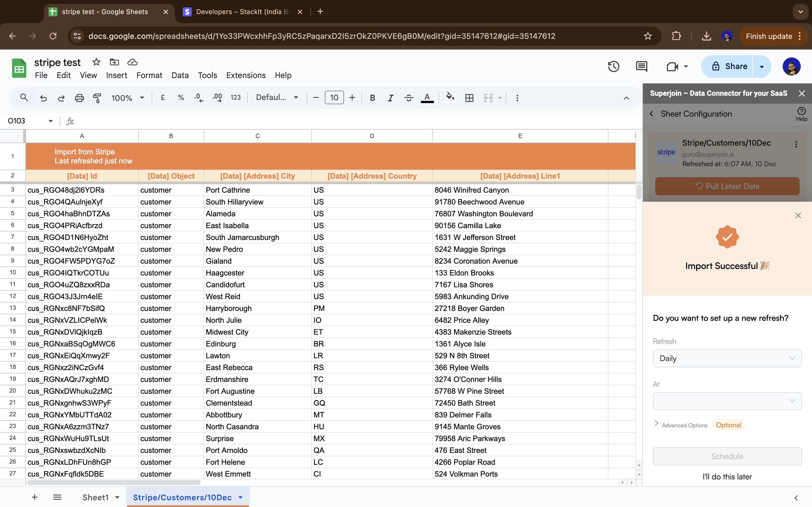Click I'll do this later link

[x=727, y=477]
